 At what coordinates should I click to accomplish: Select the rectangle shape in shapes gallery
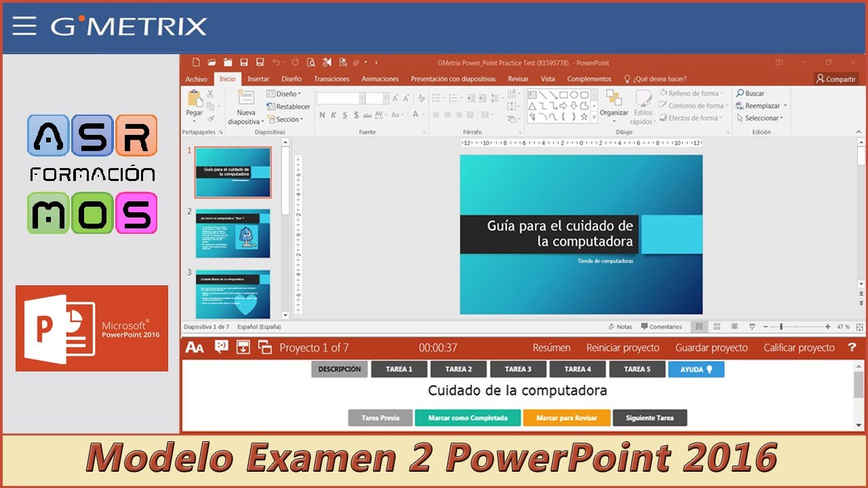pyautogui.click(x=564, y=95)
